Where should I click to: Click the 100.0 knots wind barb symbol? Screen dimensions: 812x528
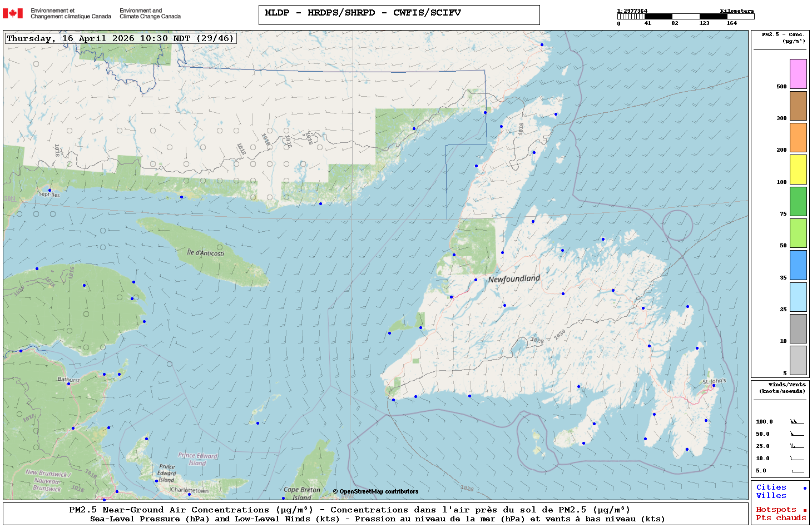pos(797,422)
